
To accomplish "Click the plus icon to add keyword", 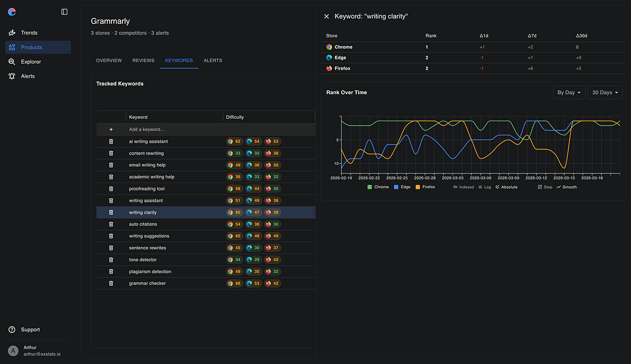I will point(111,129).
